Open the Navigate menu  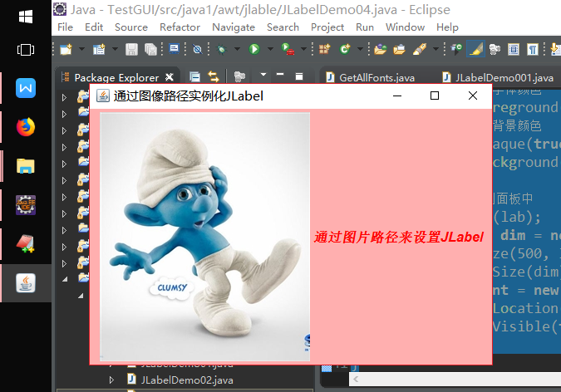pos(234,27)
